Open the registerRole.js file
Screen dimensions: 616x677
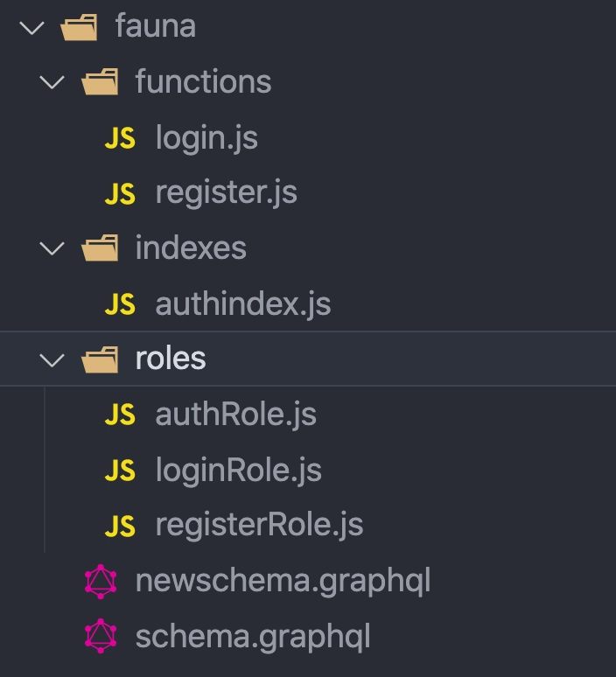[259, 526]
